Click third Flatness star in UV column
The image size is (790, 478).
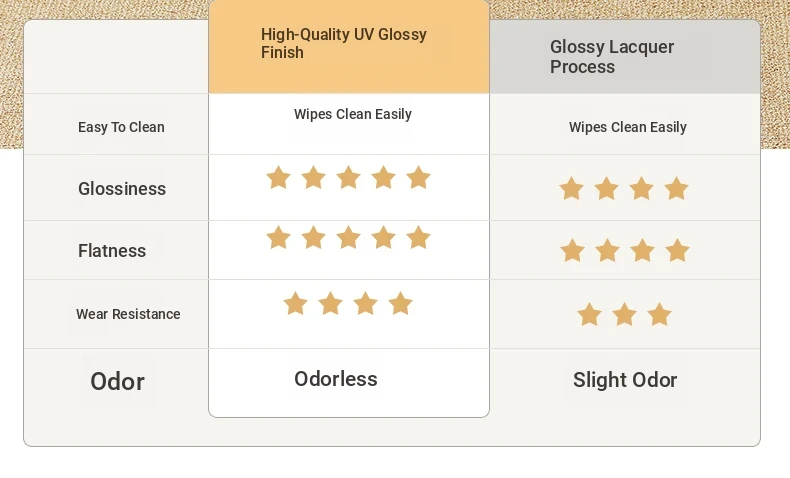click(x=348, y=237)
